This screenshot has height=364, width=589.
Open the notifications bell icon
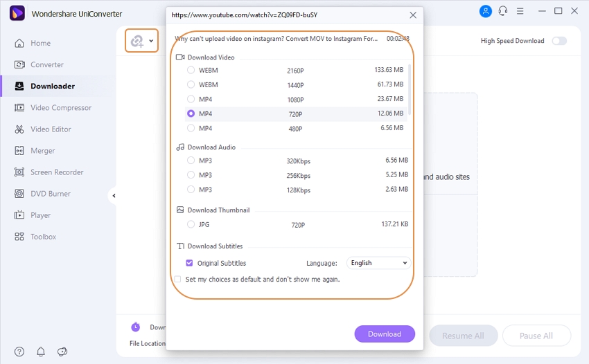click(x=41, y=352)
